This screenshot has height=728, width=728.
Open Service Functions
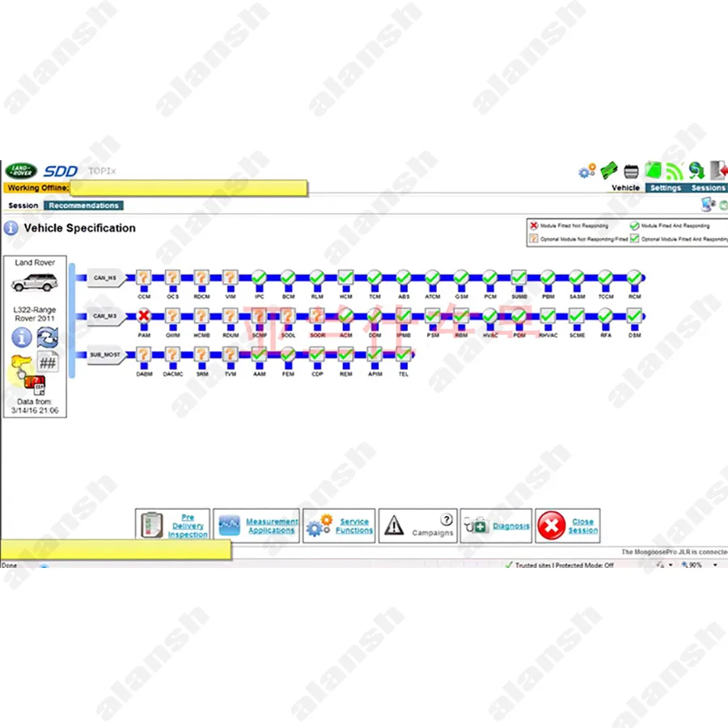(x=339, y=526)
